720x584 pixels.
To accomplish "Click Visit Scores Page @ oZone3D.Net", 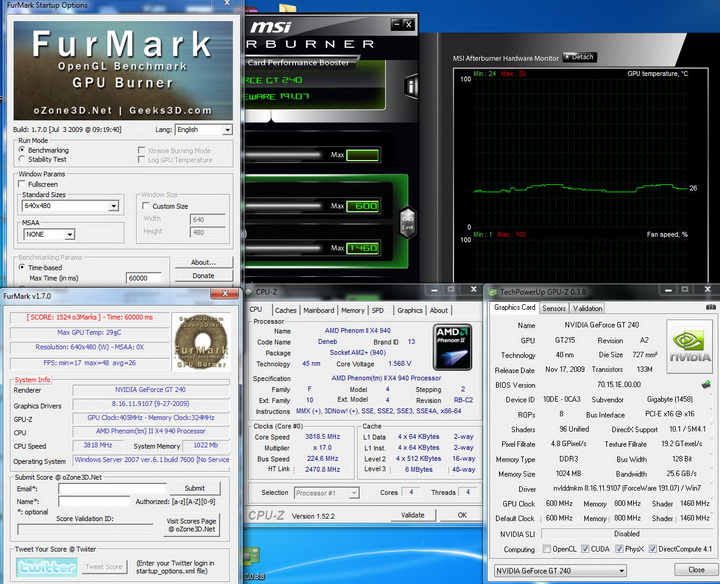I will click(x=191, y=525).
